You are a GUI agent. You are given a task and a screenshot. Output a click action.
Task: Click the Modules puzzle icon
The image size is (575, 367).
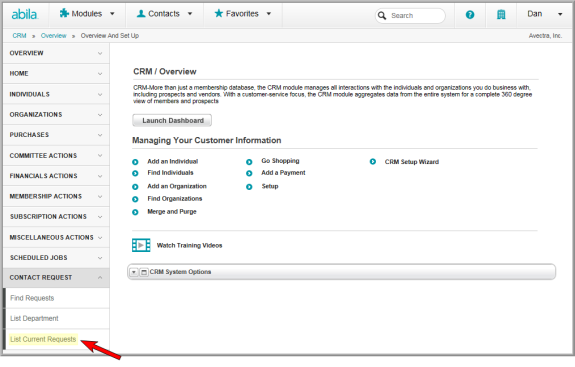[64, 14]
